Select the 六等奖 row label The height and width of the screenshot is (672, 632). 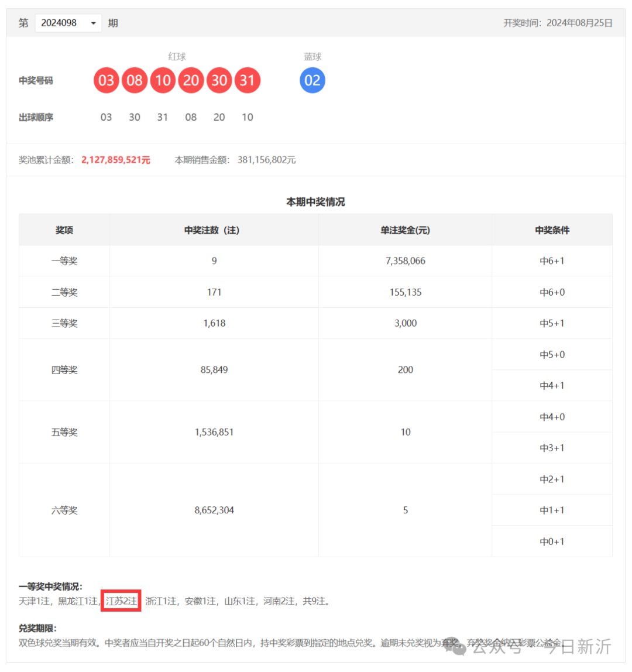(x=64, y=510)
